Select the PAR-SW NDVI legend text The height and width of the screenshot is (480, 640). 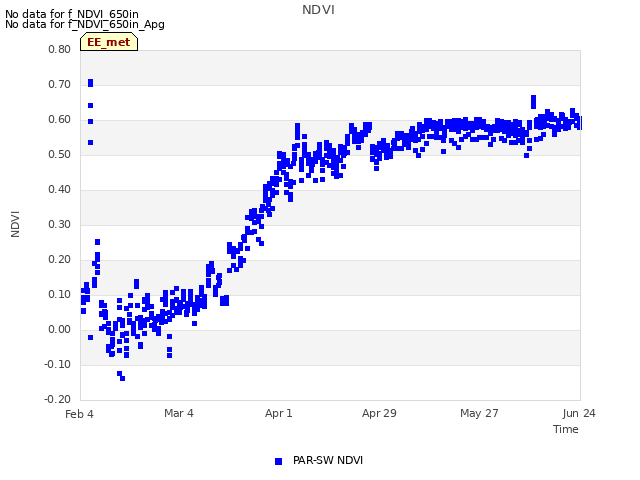pyautogui.click(x=328, y=460)
